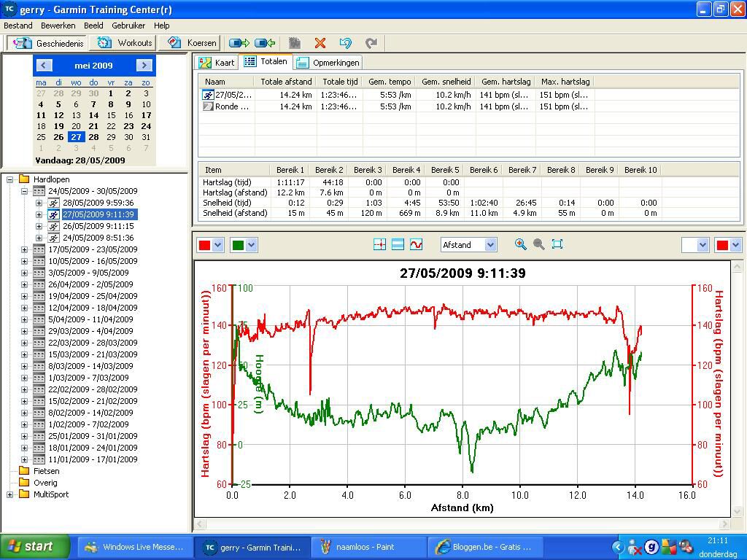Expand the 26/05/2009 9:11:15 activity
The height and width of the screenshot is (560, 747).
pos(39,226)
